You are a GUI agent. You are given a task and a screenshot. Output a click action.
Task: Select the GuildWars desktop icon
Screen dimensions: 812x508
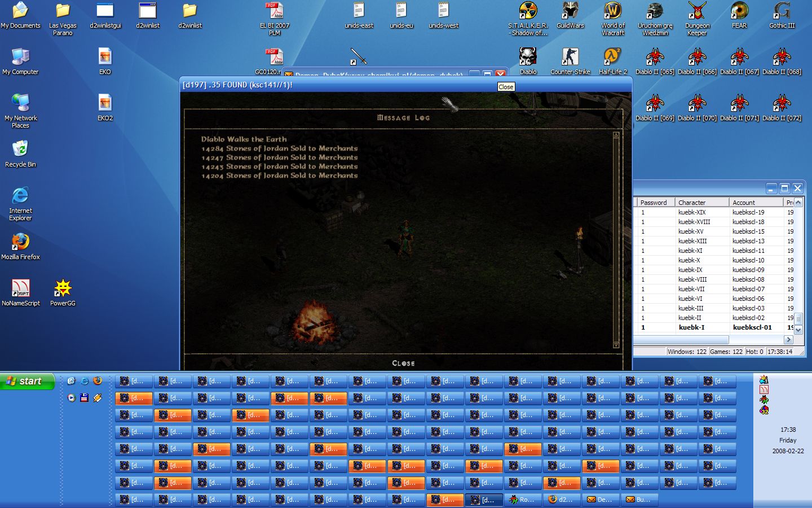(570, 15)
